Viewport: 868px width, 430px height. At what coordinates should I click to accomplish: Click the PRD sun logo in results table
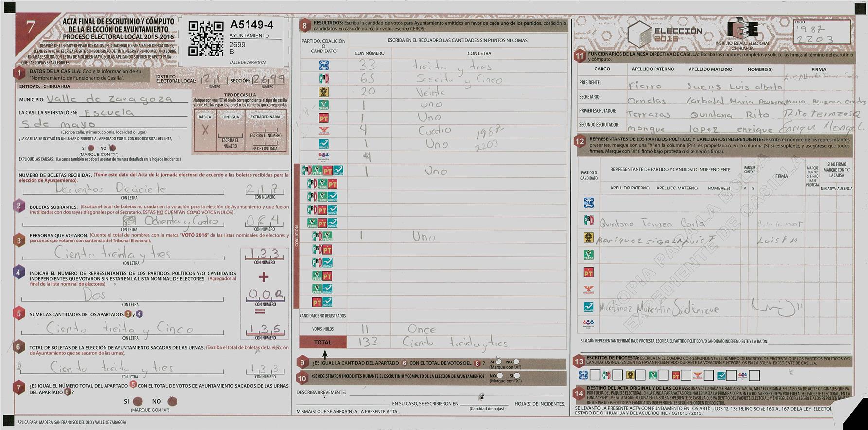click(x=323, y=92)
